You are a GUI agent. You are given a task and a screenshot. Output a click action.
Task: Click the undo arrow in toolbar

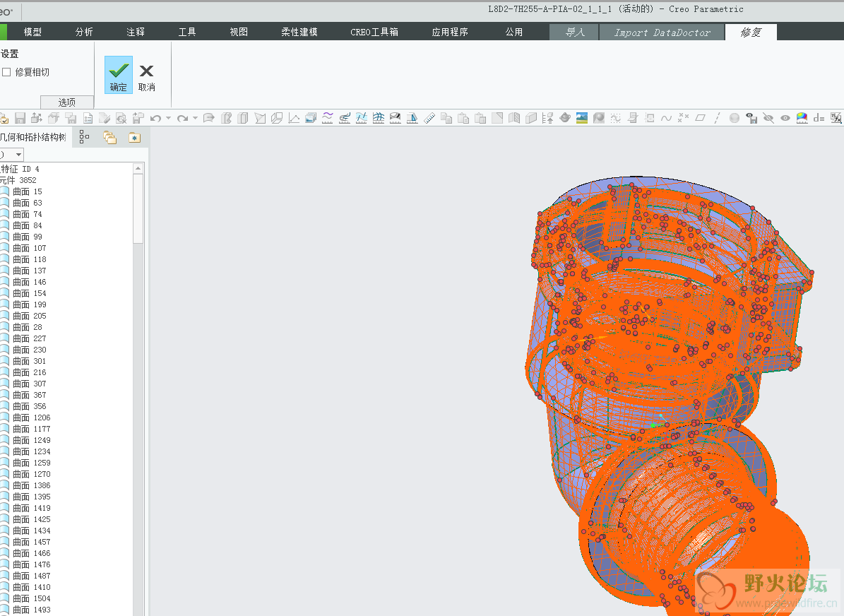pos(155,118)
